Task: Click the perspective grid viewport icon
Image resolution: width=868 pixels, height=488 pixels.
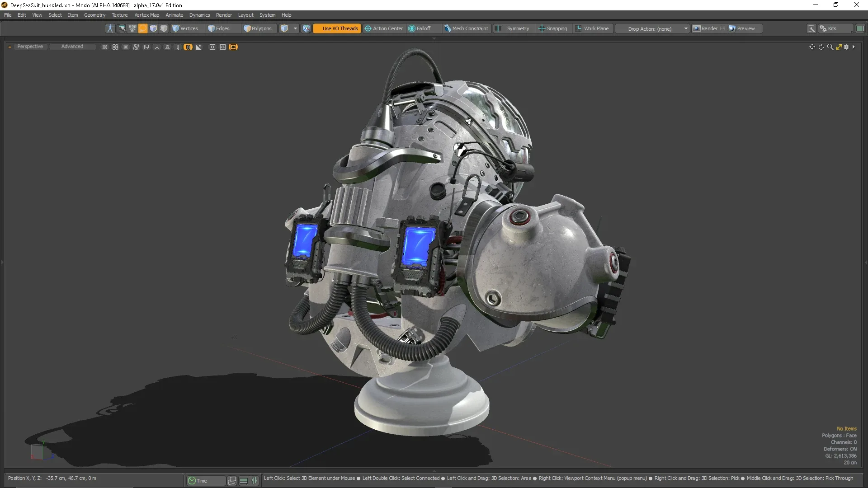Action: [x=167, y=47]
